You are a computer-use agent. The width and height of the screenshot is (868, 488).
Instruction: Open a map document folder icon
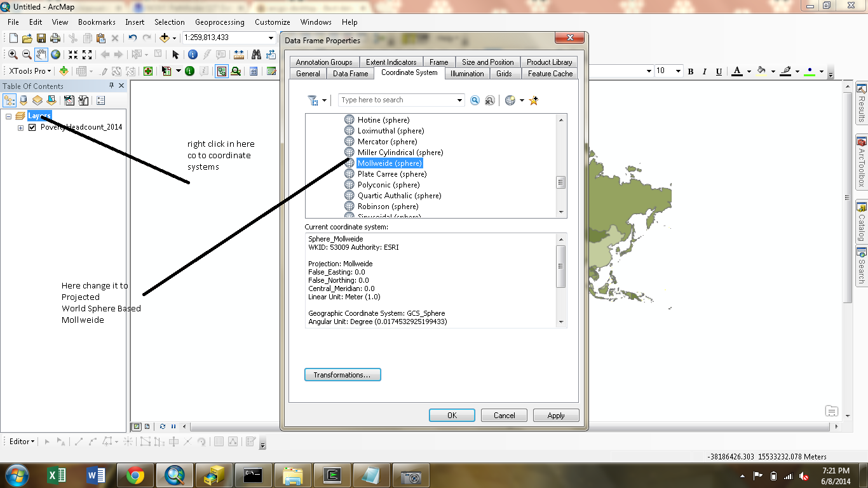coord(27,38)
